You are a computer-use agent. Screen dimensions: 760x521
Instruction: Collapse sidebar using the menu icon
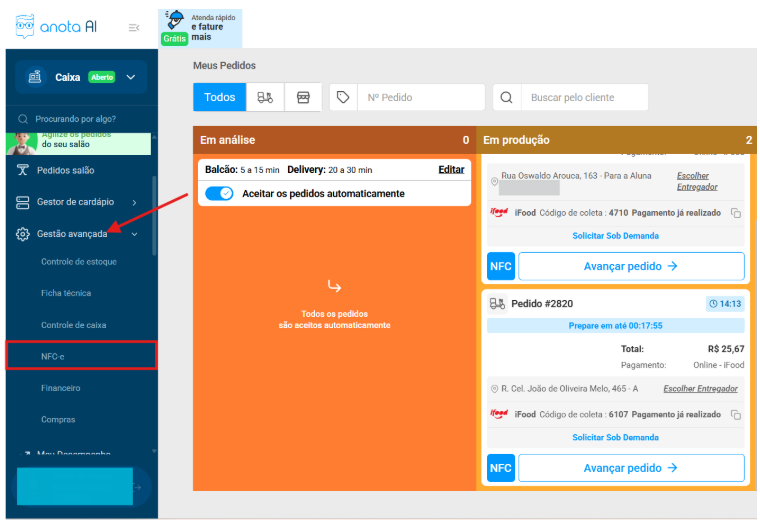(x=134, y=28)
